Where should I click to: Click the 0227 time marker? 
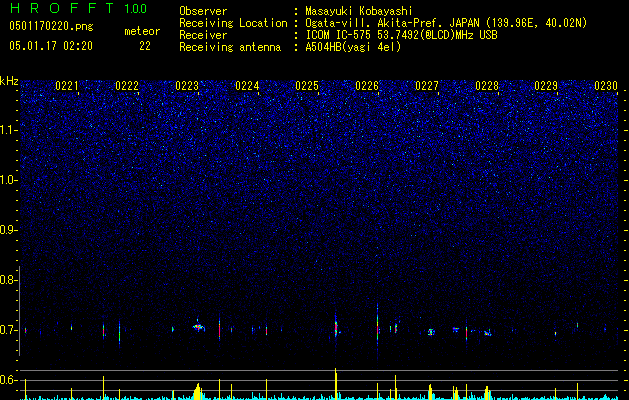[x=427, y=86]
